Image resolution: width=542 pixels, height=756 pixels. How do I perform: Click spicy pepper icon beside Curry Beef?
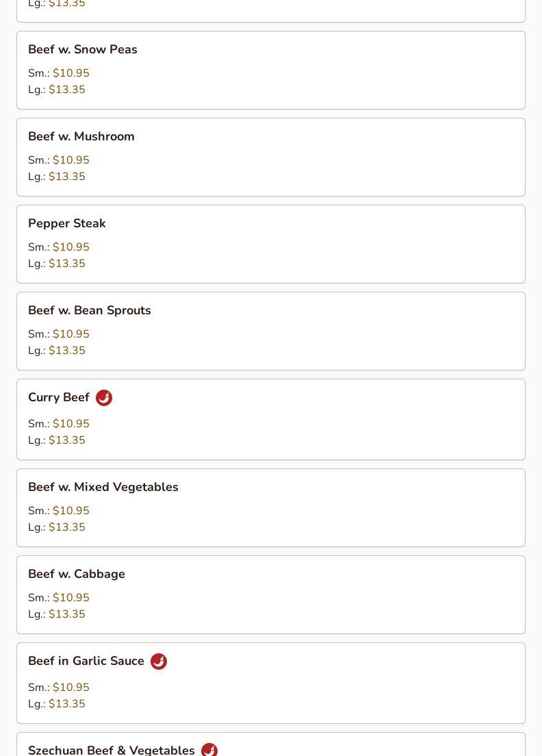click(104, 398)
